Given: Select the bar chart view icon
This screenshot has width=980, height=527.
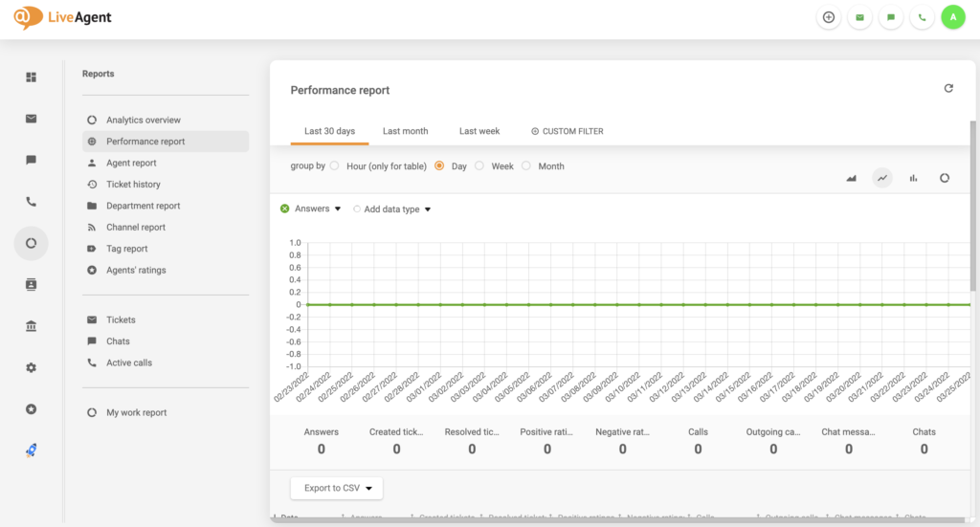Looking at the screenshot, I should 913,178.
